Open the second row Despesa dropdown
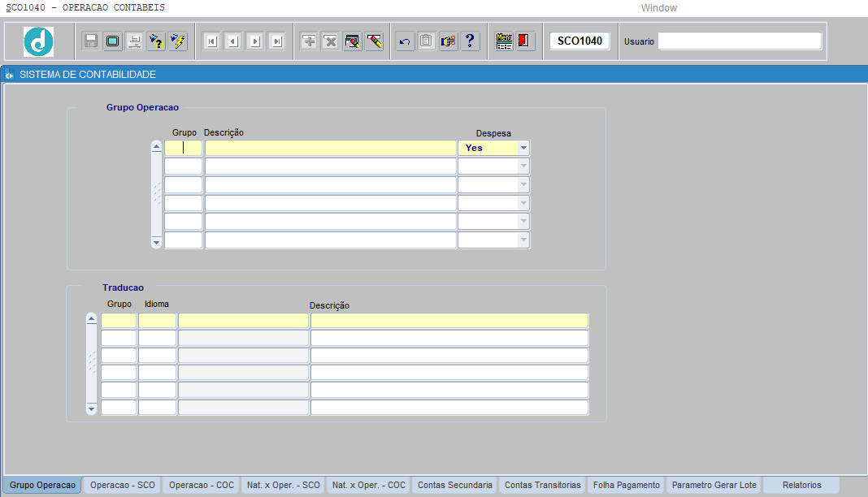The width and height of the screenshot is (868, 497). pos(523,166)
